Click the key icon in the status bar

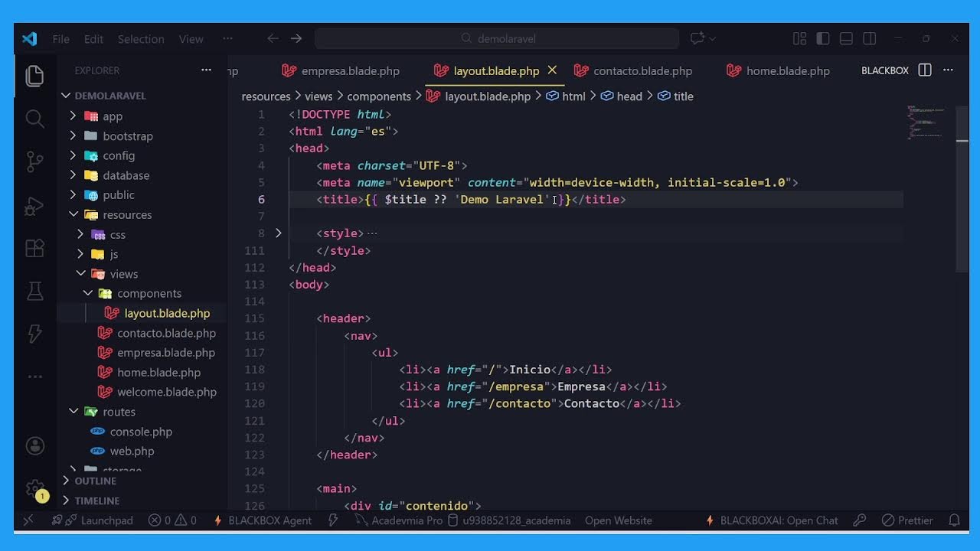[x=859, y=520]
